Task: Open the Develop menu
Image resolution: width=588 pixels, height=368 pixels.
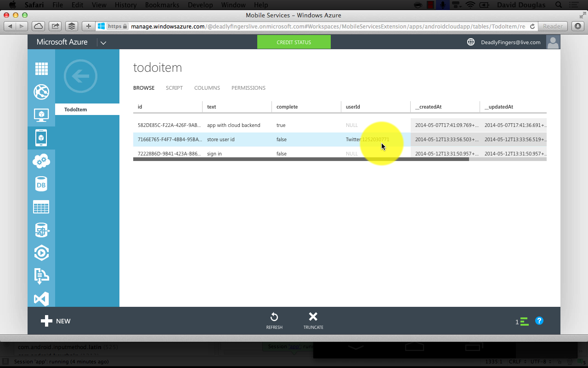Action: coord(200,5)
